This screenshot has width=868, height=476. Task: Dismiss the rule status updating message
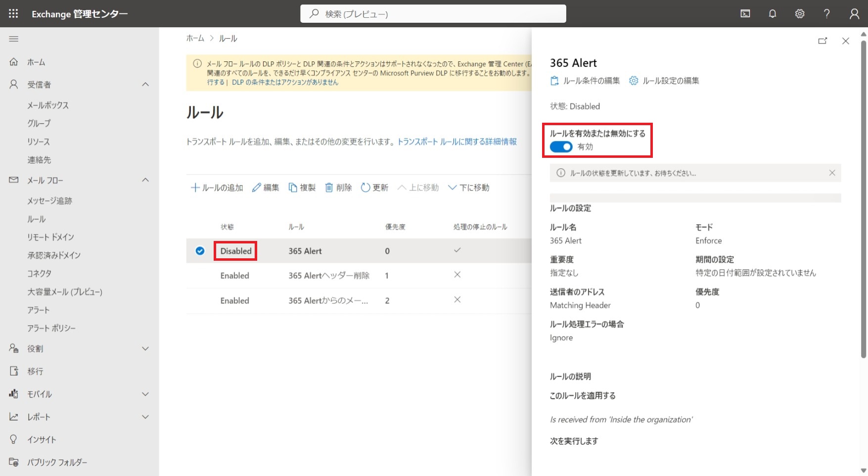(832, 173)
